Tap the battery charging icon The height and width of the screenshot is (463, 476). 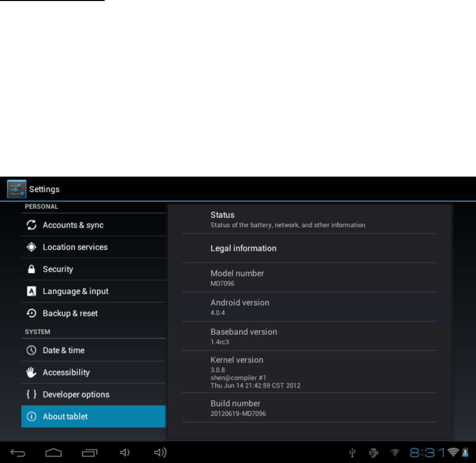point(465,452)
